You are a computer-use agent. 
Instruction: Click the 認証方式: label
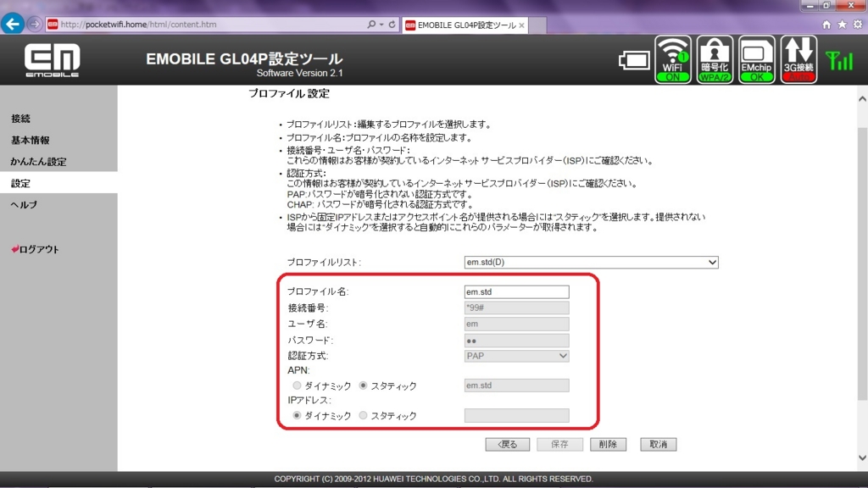pyautogui.click(x=308, y=356)
